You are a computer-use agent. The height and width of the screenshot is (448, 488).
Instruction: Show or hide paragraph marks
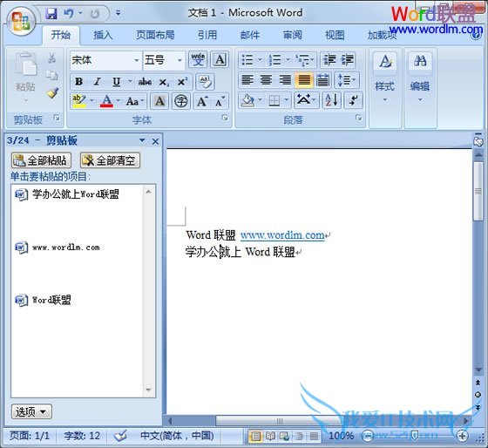click(353, 100)
